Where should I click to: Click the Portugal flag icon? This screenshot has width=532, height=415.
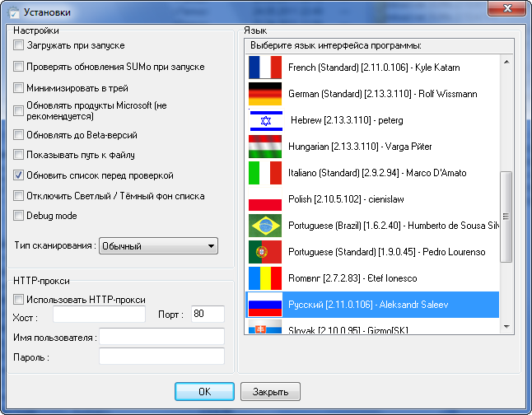[265, 252]
